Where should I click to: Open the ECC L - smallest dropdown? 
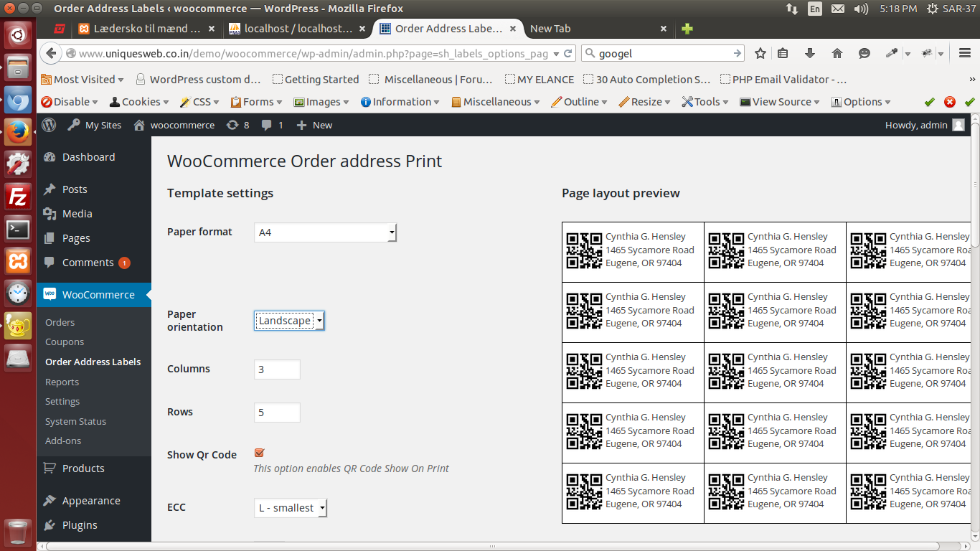[291, 508]
